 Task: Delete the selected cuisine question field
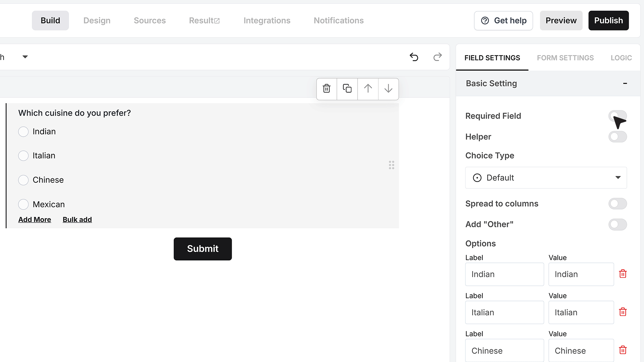[327, 88]
